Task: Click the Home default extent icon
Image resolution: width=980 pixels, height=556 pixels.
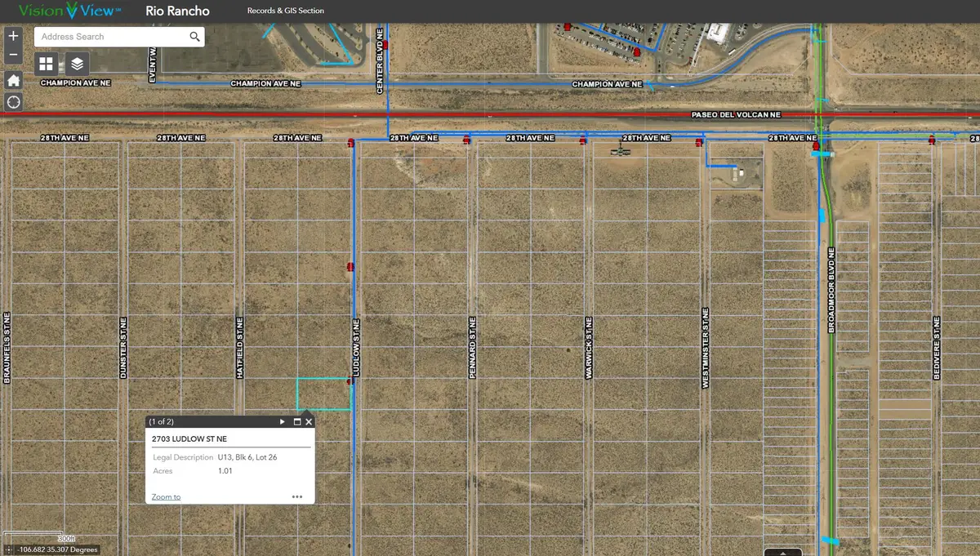Action: tap(12, 80)
